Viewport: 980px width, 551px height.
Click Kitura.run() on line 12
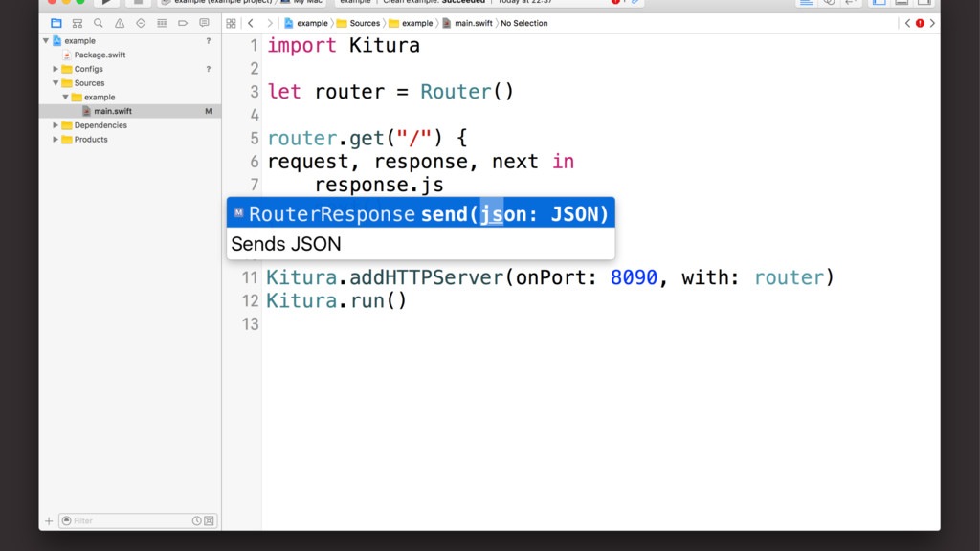[x=336, y=300]
